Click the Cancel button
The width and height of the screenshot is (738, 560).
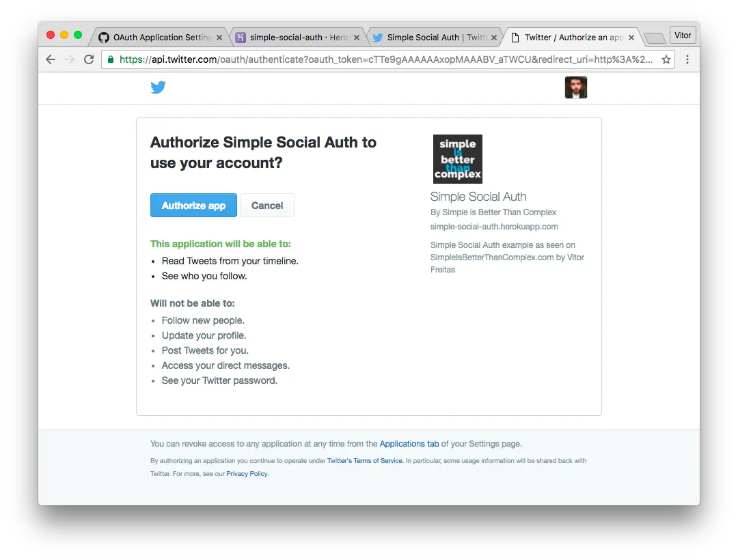[266, 205]
